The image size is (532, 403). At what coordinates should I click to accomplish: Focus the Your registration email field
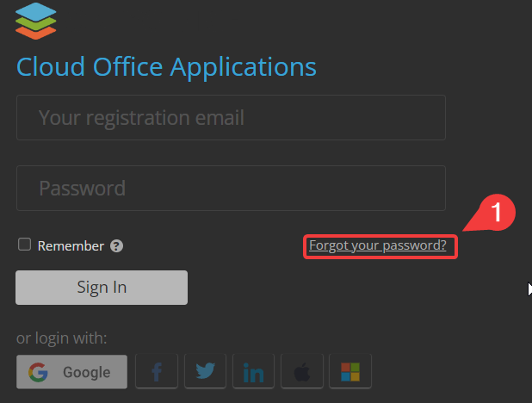click(x=231, y=117)
